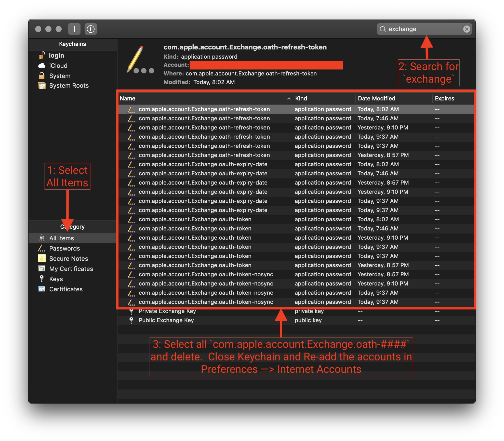The width and height of the screenshot is (504, 441).
Task: Select oauth-token-nosync row modified Yesterday, 9:10 PM
Action: [x=296, y=283]
